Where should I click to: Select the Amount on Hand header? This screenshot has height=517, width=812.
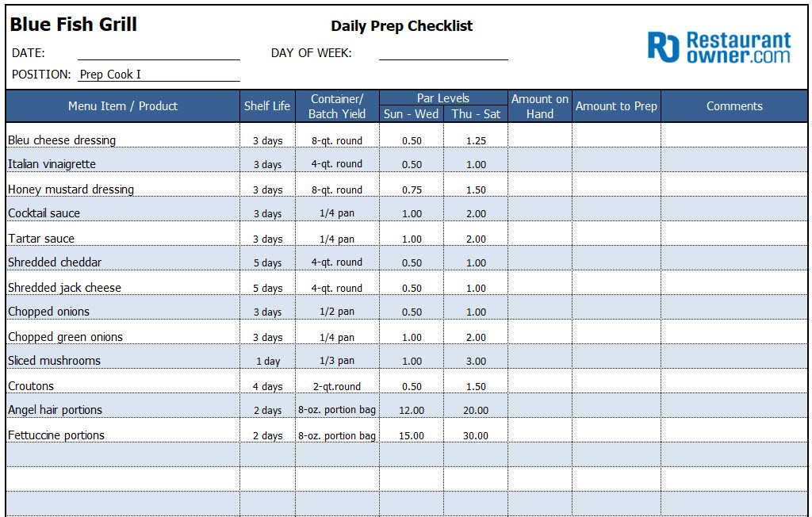[x=539, y=106]
